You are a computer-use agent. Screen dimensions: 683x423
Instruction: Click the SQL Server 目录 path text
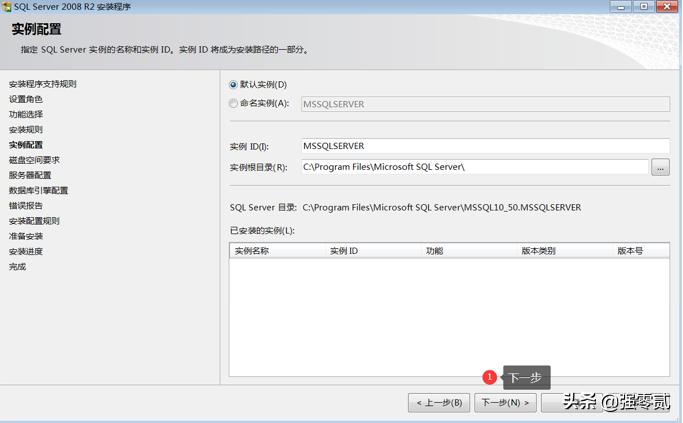pos(442,207)
